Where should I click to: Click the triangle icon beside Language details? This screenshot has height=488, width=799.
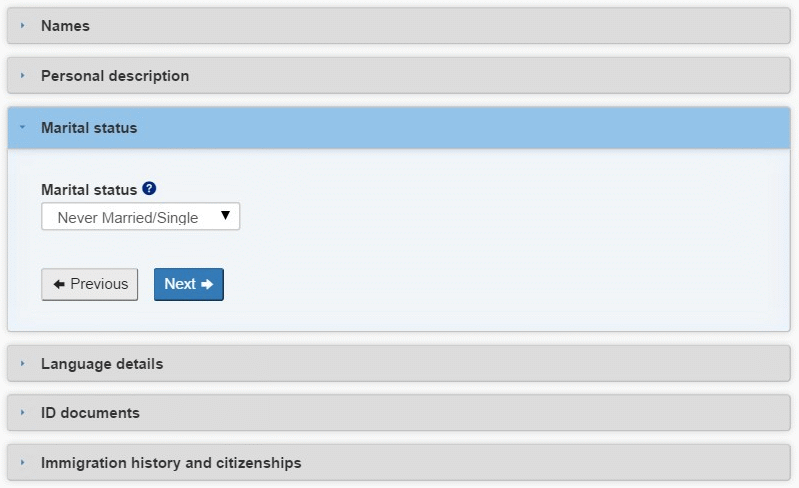22,363
